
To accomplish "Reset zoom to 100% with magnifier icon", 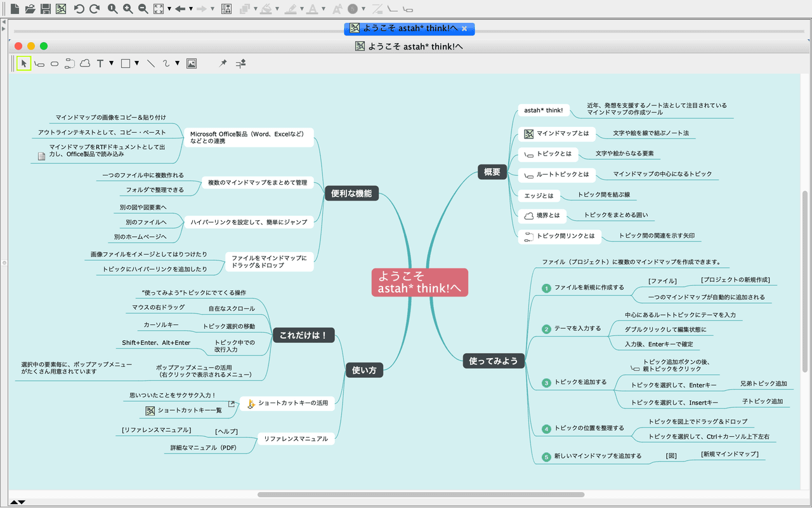I will pos(112,9).
